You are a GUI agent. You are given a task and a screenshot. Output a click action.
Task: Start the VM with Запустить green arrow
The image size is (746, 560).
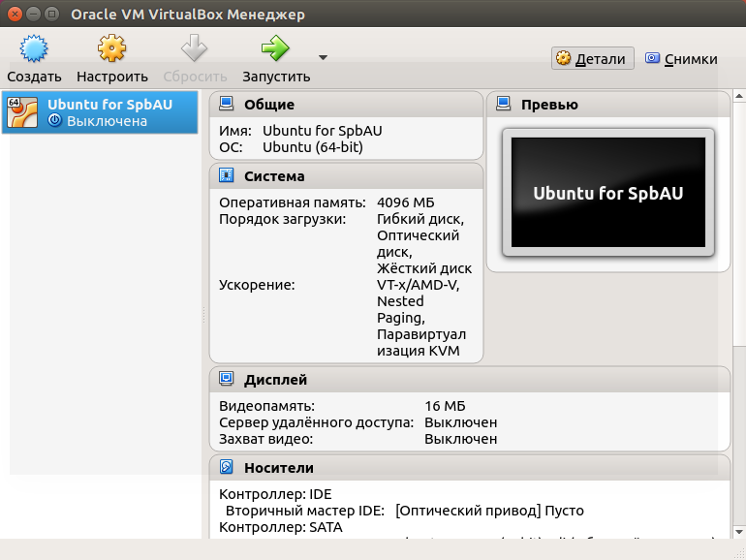[276, 49]
